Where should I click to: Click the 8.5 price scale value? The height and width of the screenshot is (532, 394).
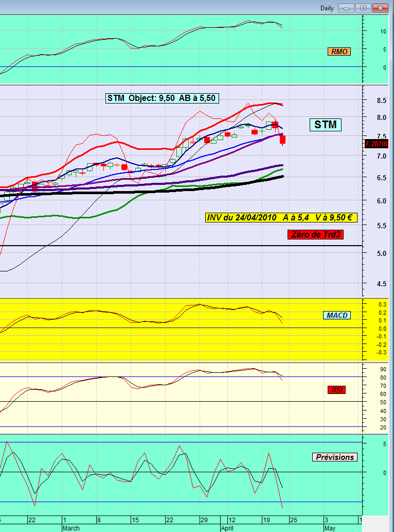coord(382,101)
